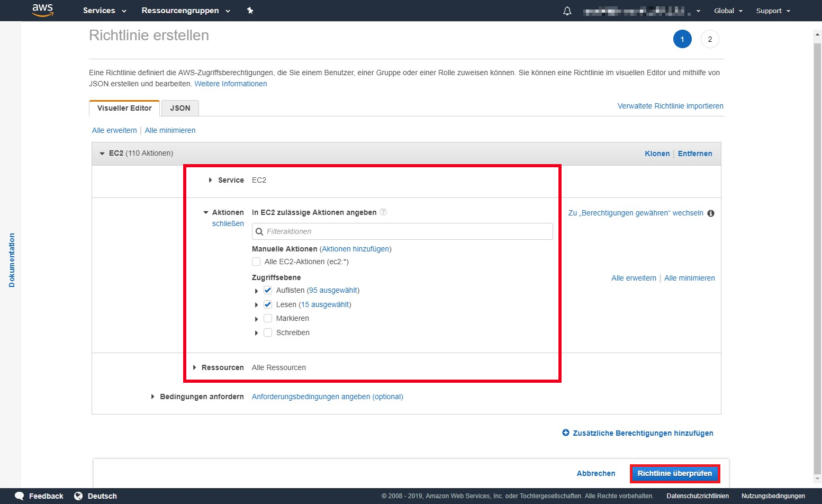Viewport: 822px width, 504px height.
Task: Open Nutzungsbedingungen footer link
Action: pos(773,496)
